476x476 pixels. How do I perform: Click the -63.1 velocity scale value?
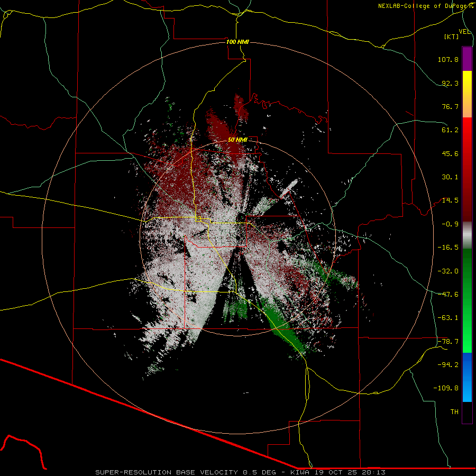[x=448, y=318]
